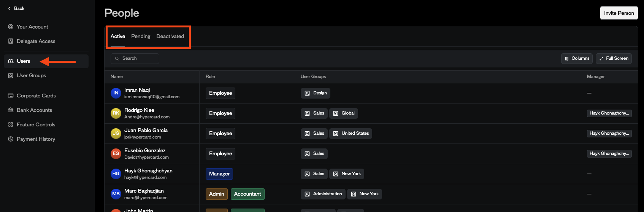Image resolution: width=644 pixels, height=212 pixels.
Task: Click the group icon in United States tag
Action: [336, 134]
